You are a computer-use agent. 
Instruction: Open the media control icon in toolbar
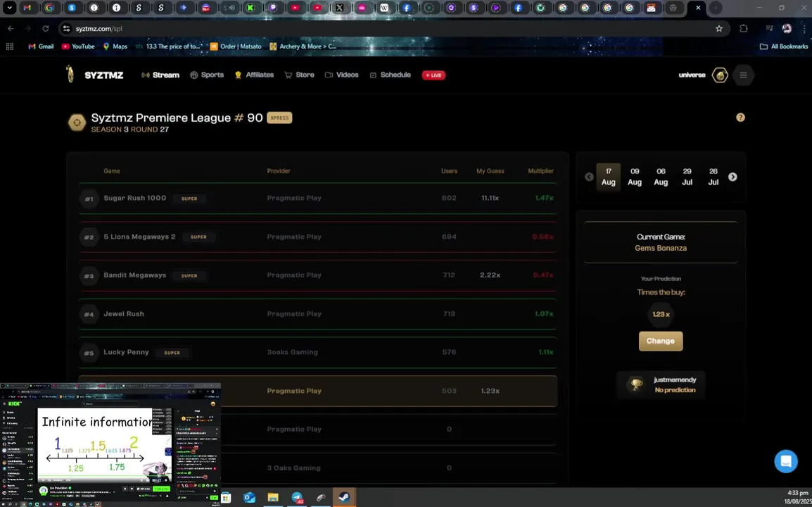[x=769, y=28]
